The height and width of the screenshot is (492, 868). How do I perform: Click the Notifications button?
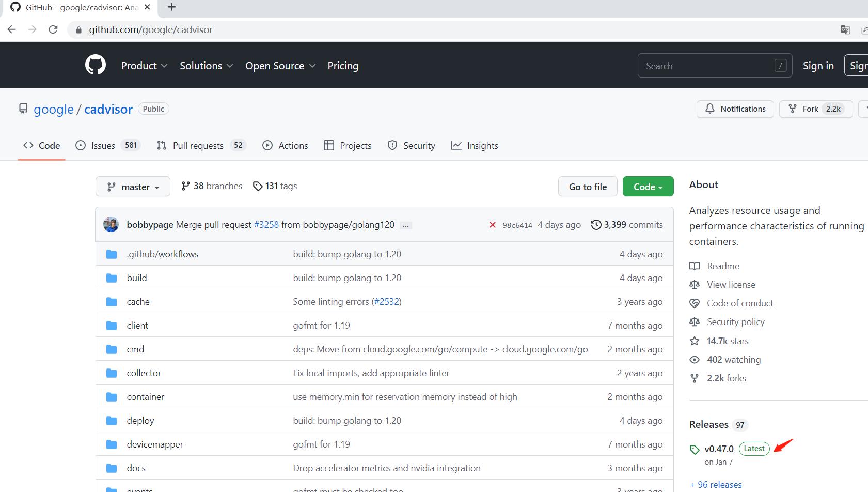(735, 109)
